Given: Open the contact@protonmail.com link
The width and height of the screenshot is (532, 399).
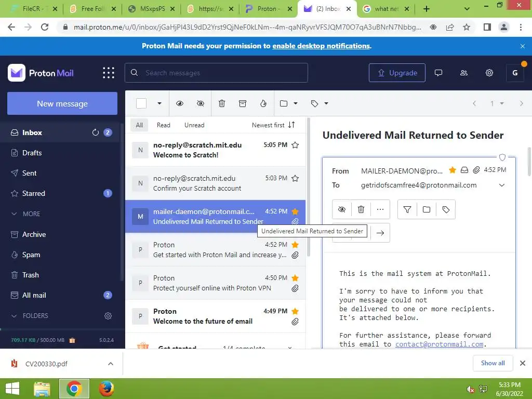Looking at the screenshot, I should 439,344.
